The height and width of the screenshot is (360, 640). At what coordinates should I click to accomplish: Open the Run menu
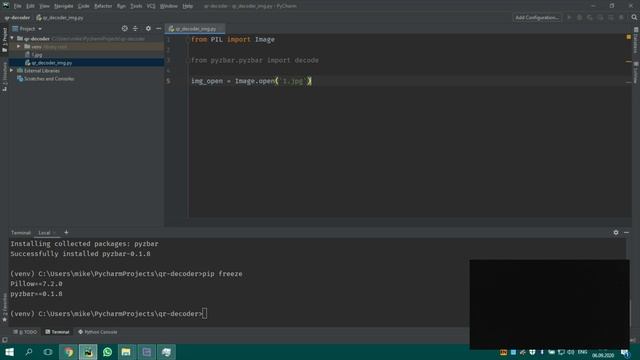click(x=121, y=6)
